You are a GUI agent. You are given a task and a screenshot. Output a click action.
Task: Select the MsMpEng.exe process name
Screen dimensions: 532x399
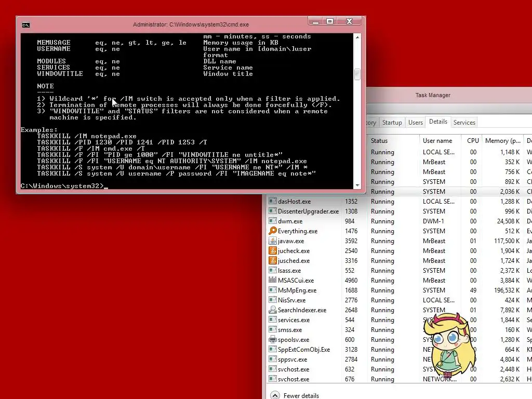pos(297,290)
